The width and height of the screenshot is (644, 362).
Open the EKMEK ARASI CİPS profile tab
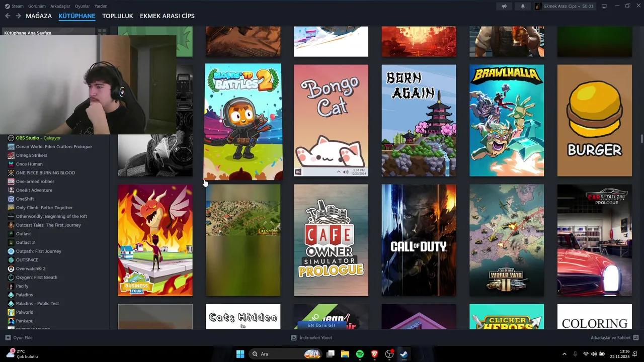click(167, 16)
